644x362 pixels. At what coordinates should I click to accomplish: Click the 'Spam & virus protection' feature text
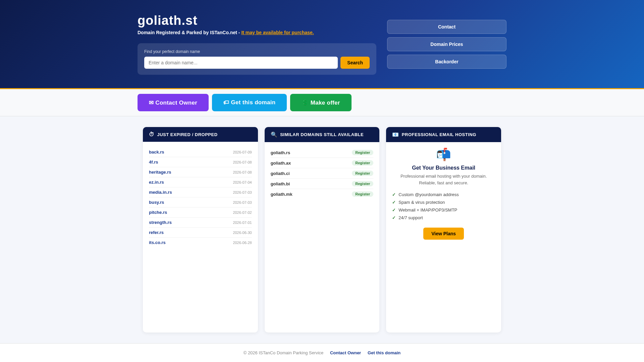[x=422, y=202]
